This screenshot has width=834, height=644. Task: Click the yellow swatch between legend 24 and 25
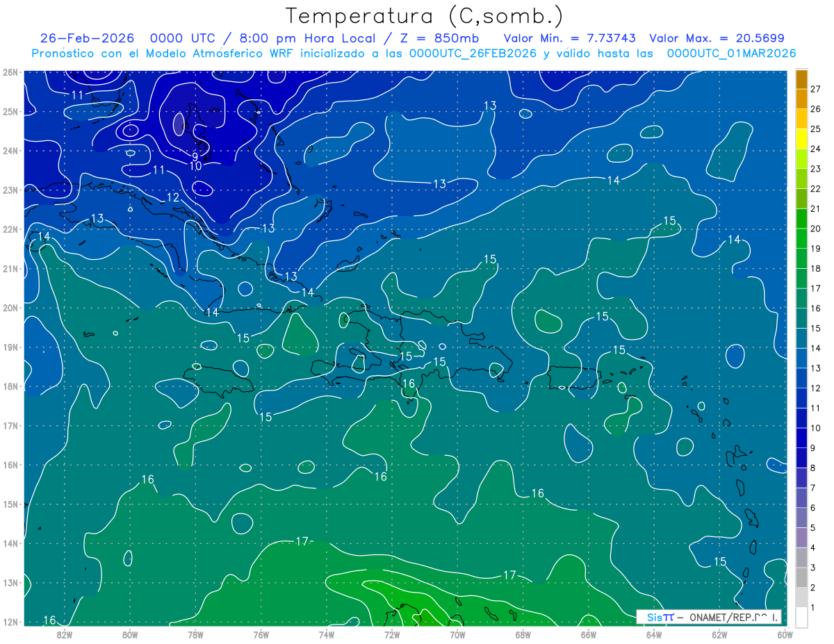[x=801, y=139]
